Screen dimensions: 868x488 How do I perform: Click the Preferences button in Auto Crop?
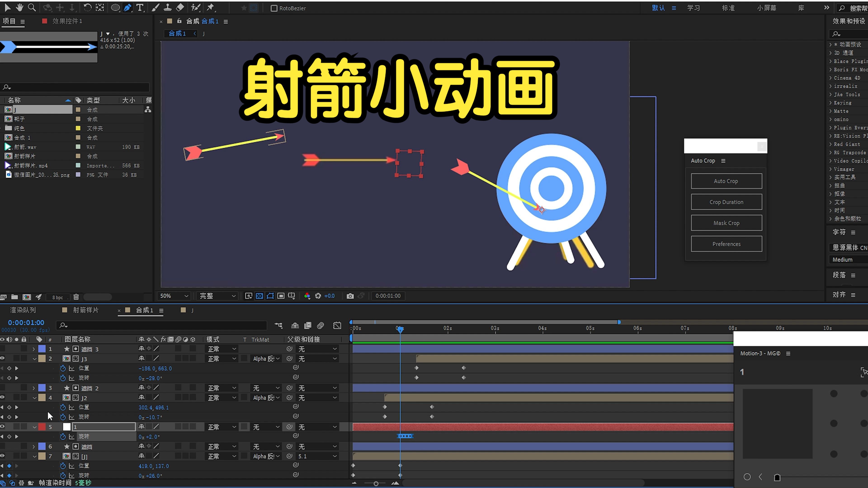click(x=726, y=244)
